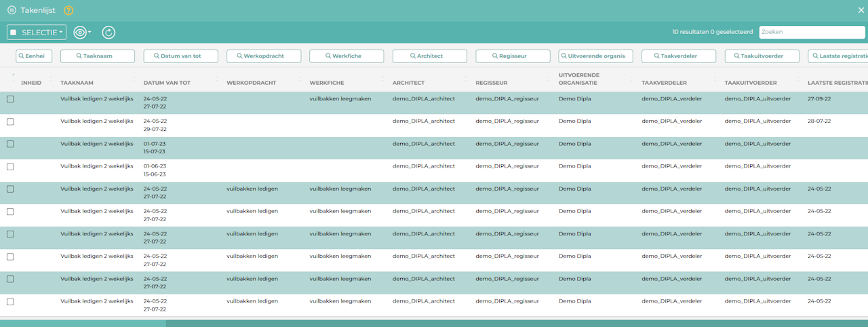Click the Zoeken search input

tap(812, 32)
